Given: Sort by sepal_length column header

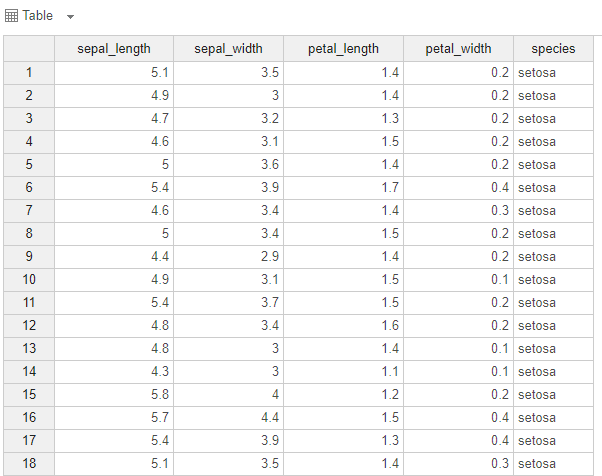Looking at the screenshot, I should click(113, 49).
